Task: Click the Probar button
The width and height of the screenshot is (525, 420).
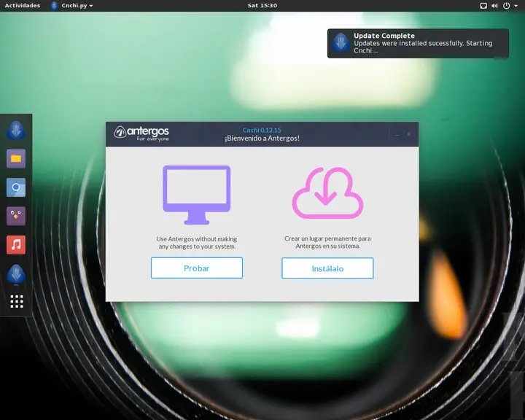Action: 197,268
